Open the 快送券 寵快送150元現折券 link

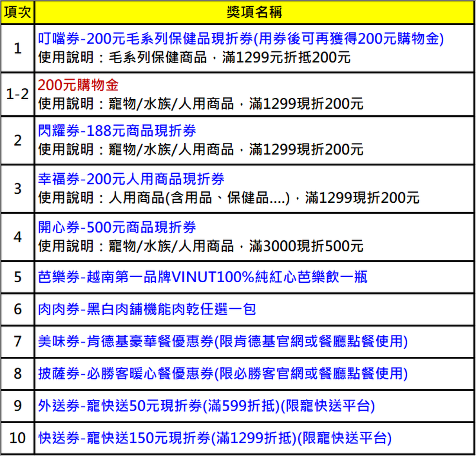coord(215,438)
